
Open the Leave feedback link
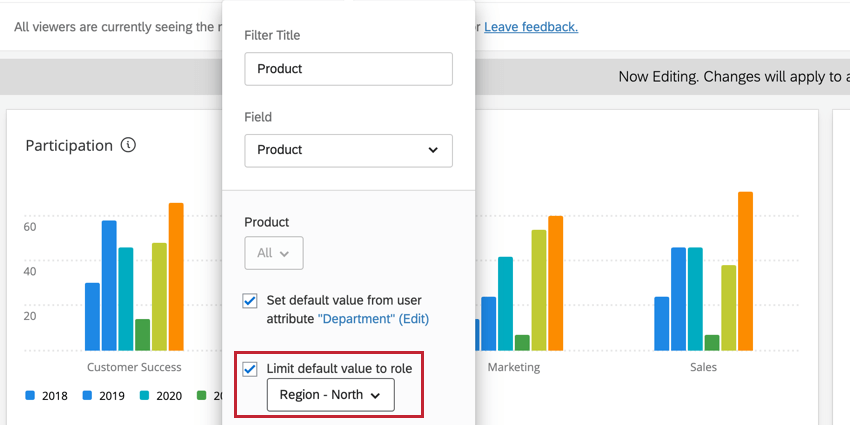530,26
